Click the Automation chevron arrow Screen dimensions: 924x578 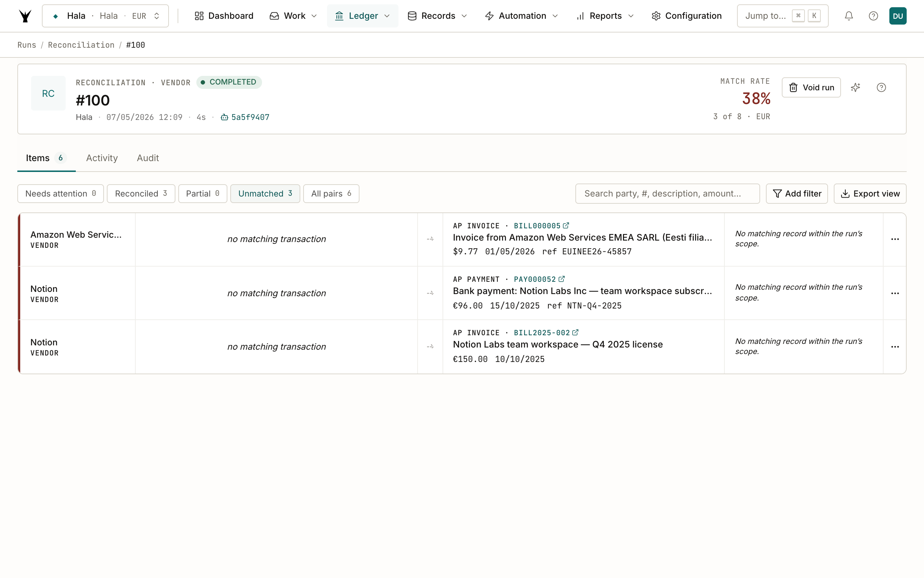(555, 16)
